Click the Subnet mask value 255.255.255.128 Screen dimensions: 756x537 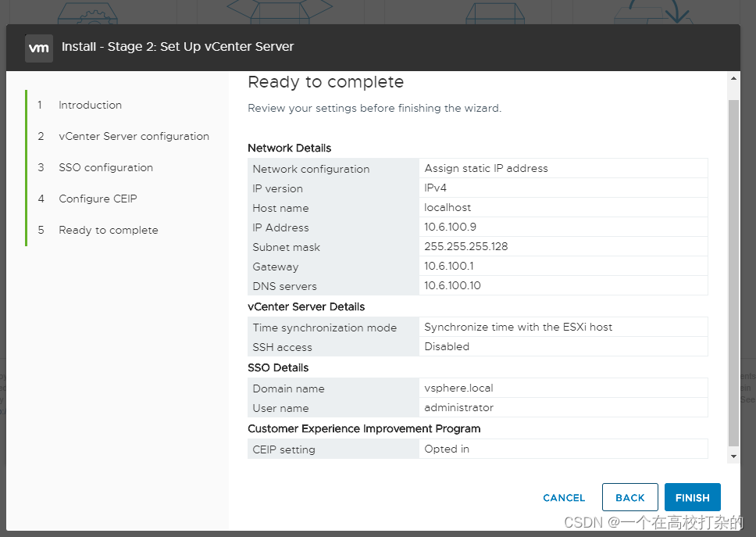pyautogui.click(x=468, y=246)
